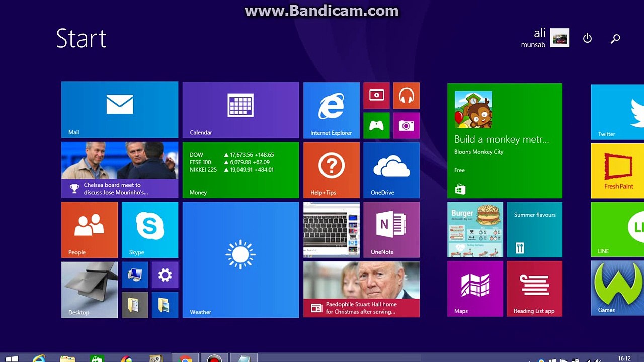Launch the orange Music headphones tile
This screenshot has width=644, height=362.
tap(406, 96)
